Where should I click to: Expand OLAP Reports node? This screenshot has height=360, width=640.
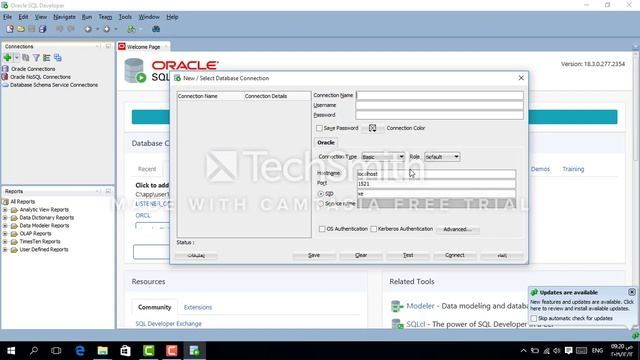[x=5, y=234]
